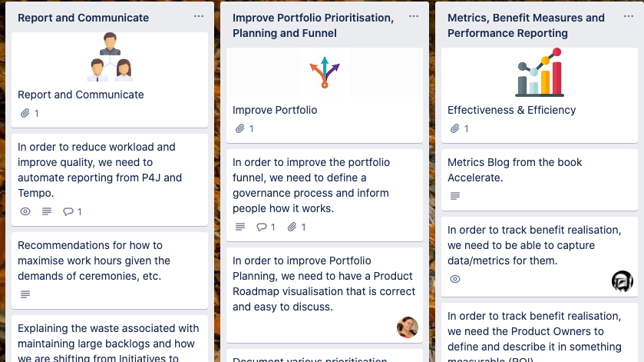644x362 pixels.
Task: Toggle watch eye on capture data/metrics card
Action: [x=455, y=280]
